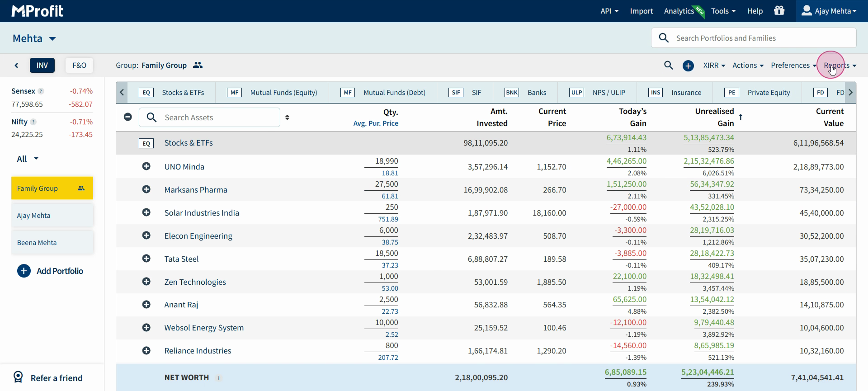The image size is (868, 391).
Task: Switch to INV view
Action: pyautogui.click(x=42, y=66)
